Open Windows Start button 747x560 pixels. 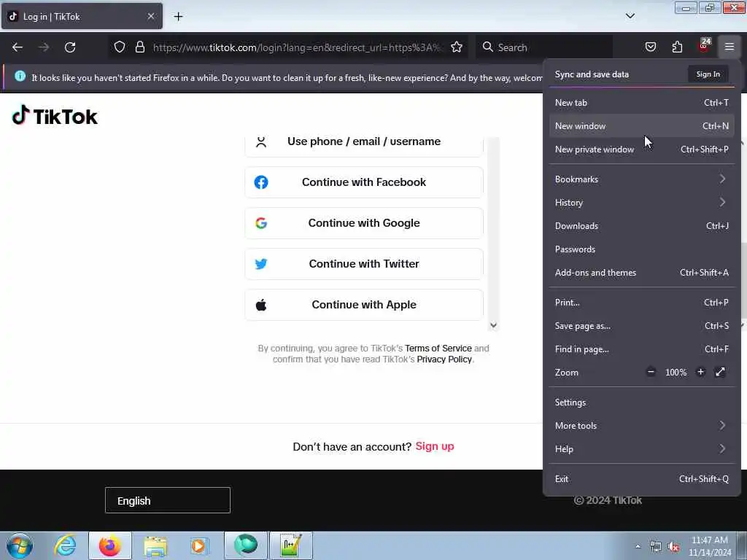pos(20,545)
